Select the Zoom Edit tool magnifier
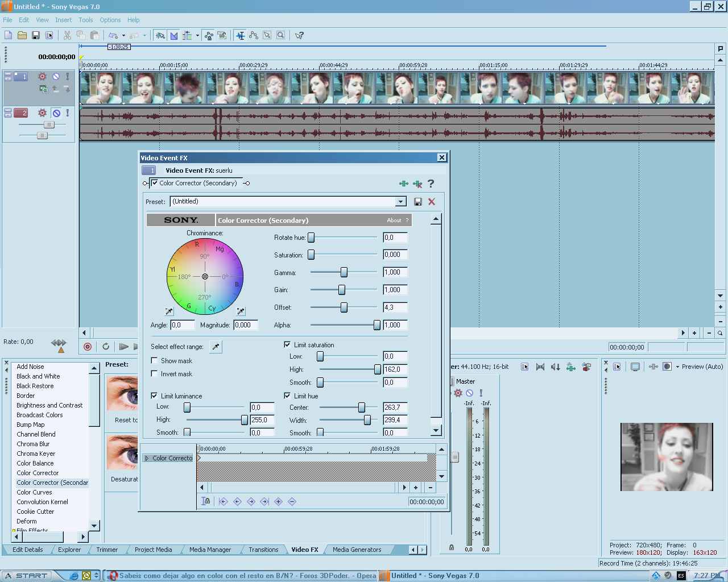 [281, 35]
